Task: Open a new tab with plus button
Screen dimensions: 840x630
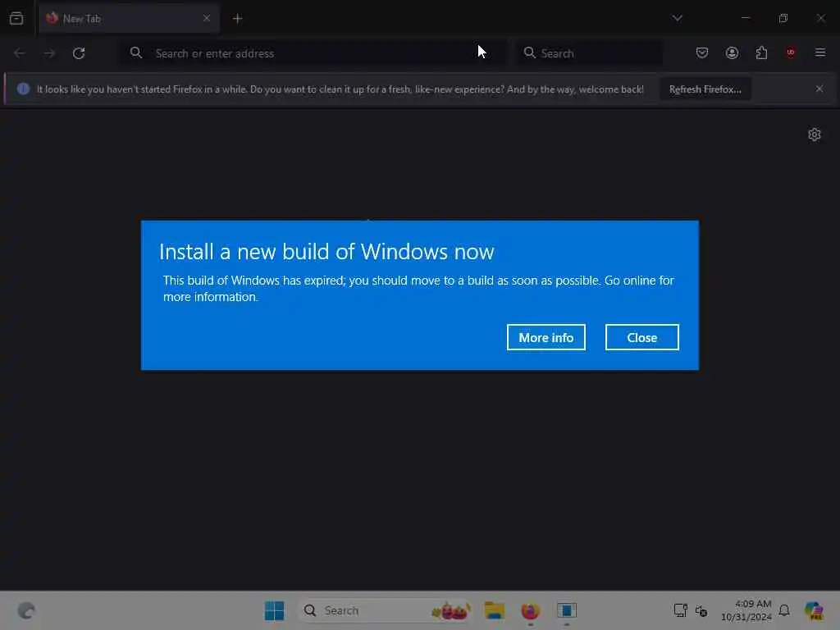Action: 237,19
